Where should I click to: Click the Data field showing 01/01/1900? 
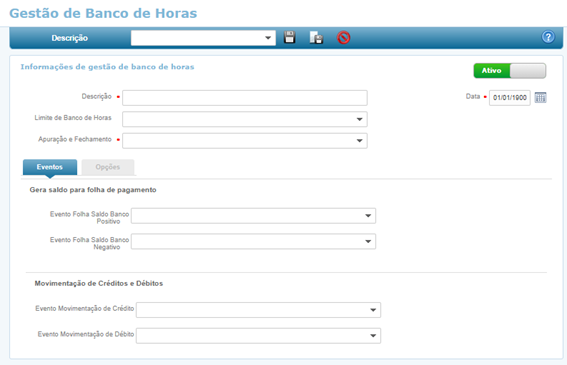click(510, 98)
